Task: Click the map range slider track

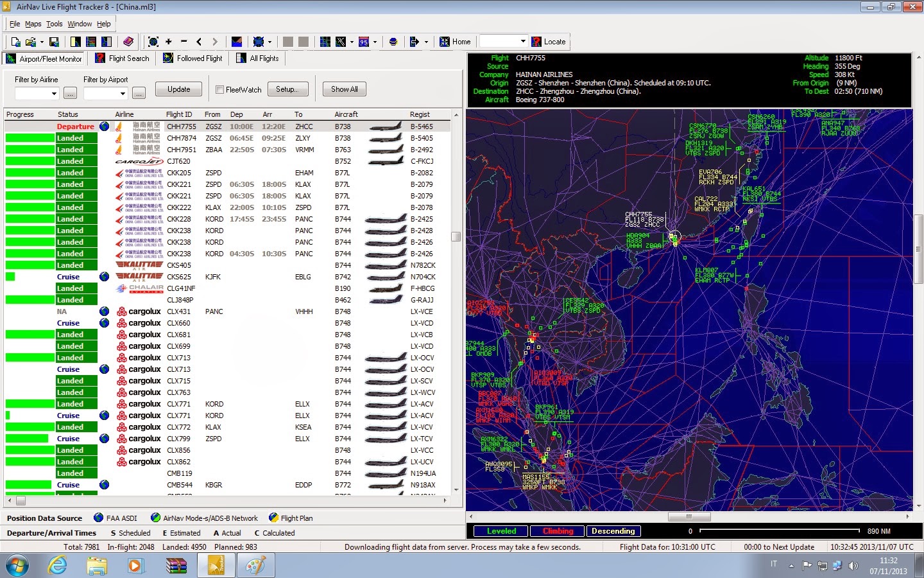Action: point(778,531)
